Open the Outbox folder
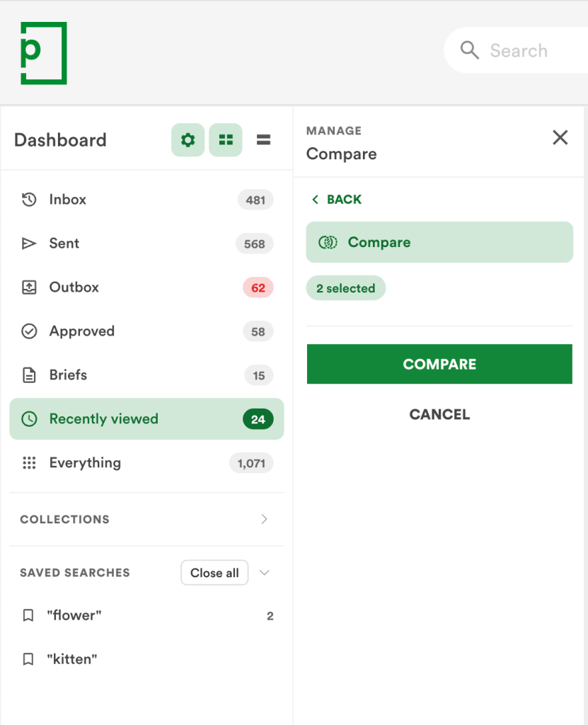The width and height of the screenshot is (588, 725). (146, 287)
